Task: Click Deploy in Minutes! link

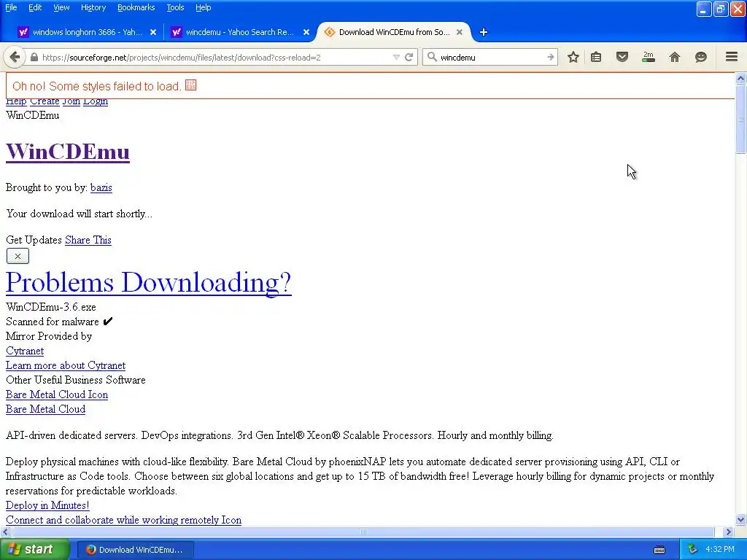Action: (47, 506)
